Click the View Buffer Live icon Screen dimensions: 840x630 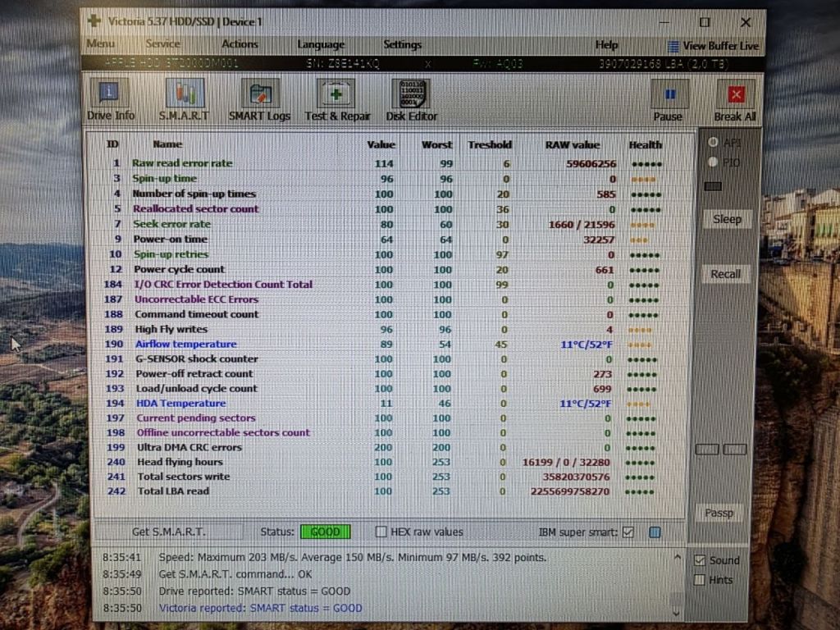coord(673,47)
